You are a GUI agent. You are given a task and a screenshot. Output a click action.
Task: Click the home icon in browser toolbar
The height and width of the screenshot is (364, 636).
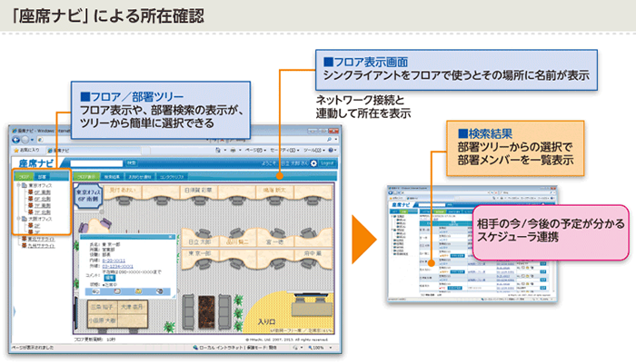[x=218, y=150]
